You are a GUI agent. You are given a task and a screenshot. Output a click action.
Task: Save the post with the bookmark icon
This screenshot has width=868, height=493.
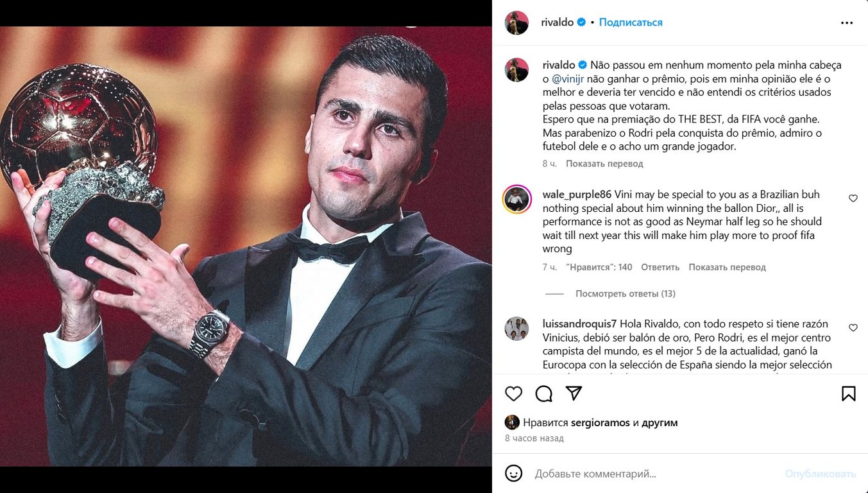coord(849,393)
